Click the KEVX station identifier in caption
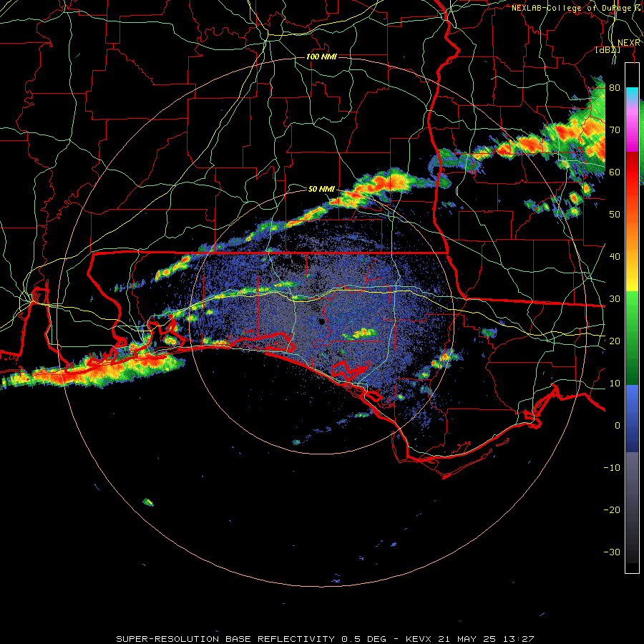This screenshot has width=644, height=644. click(420, 639)
